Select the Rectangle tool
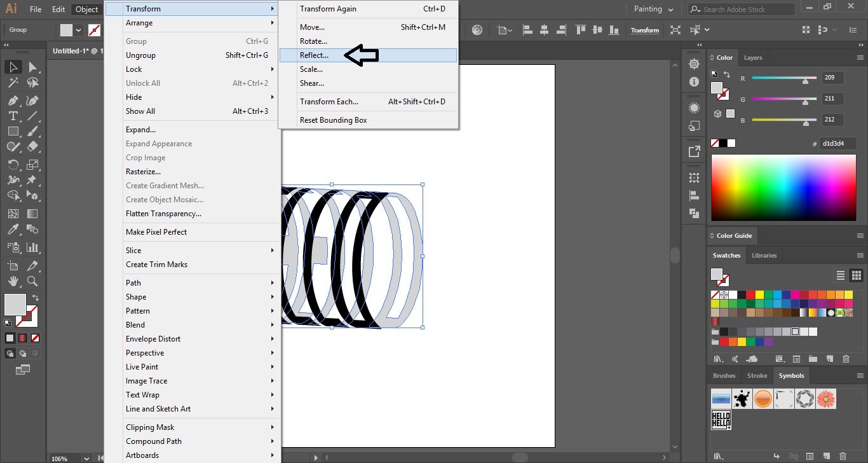The width and height of the screenshot is (868, 463). click(x=13, y=132)
